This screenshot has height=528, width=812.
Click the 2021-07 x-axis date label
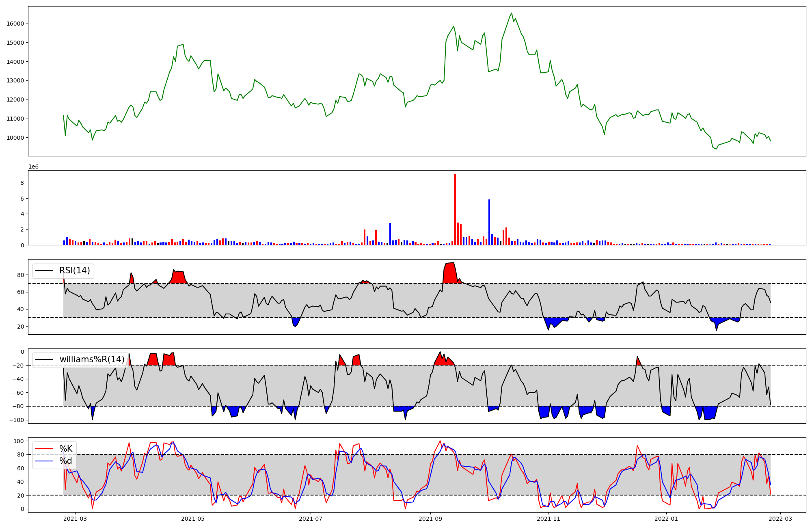(x=311, y=519)
